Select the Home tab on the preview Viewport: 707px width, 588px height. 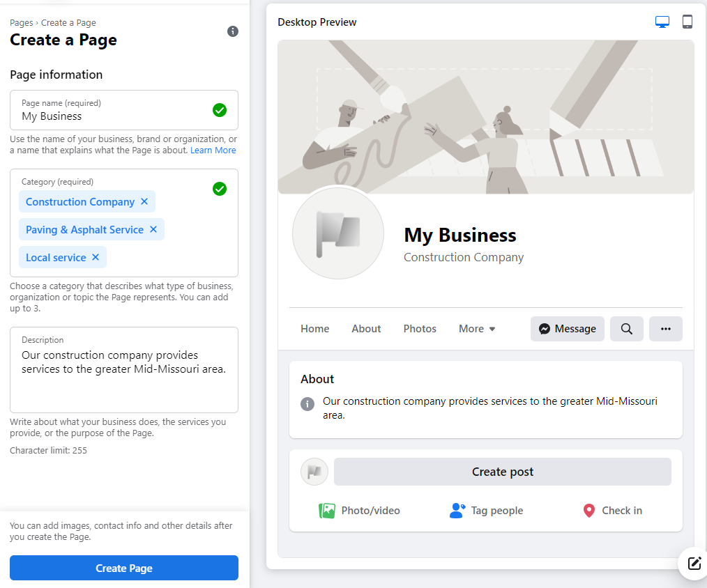314,328
